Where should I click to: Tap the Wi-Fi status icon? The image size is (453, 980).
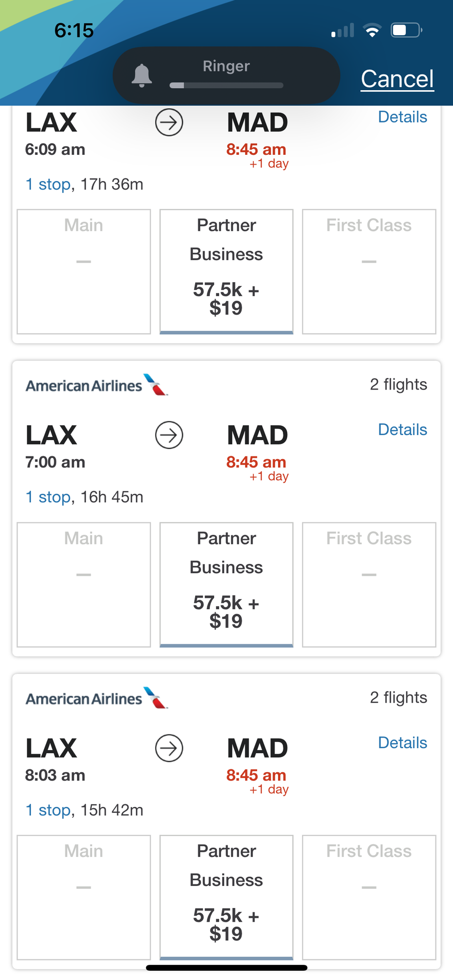click(373, 31)
